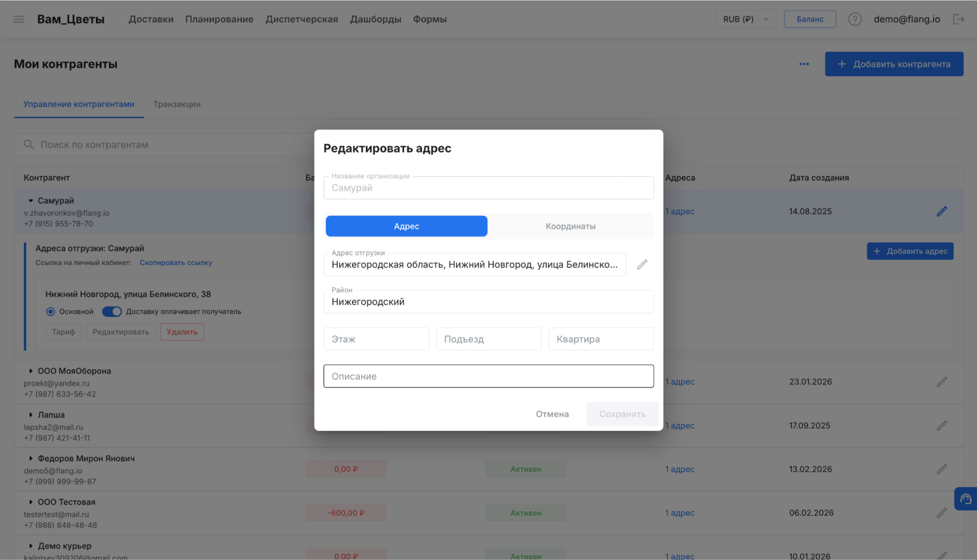Select the Основной radio button
The width and height of the screenshot is (977, 560).
51,312
